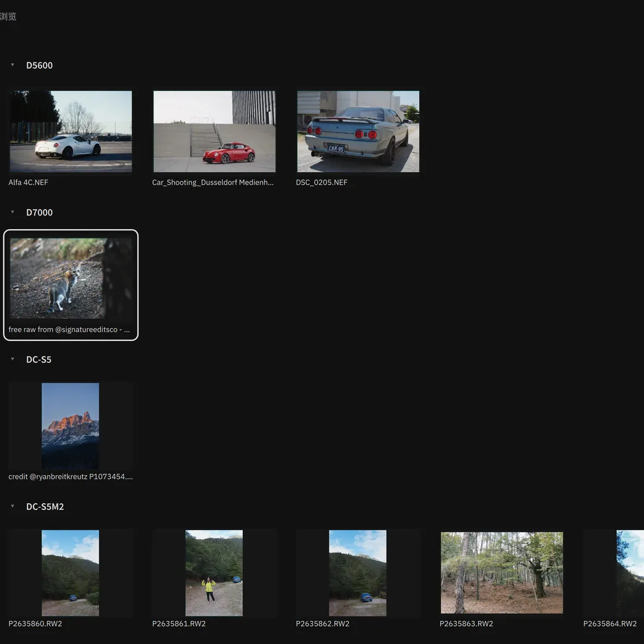Click the Car_Shooting_Dusseldorf file name
644x644 pixels.
coord(213,182)
